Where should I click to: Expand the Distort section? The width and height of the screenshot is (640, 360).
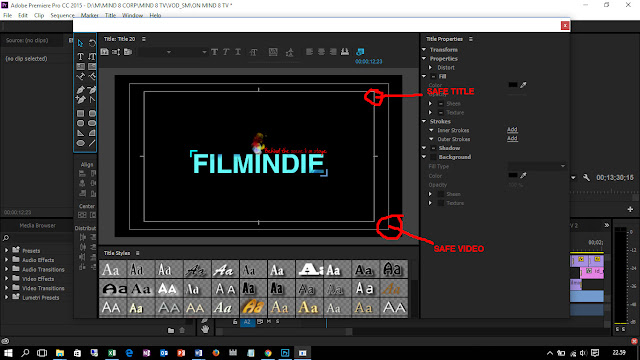430,67
